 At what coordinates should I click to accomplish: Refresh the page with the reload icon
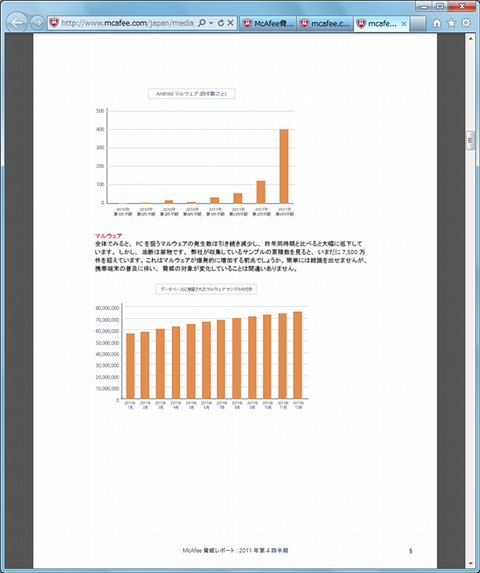(221, 23)
